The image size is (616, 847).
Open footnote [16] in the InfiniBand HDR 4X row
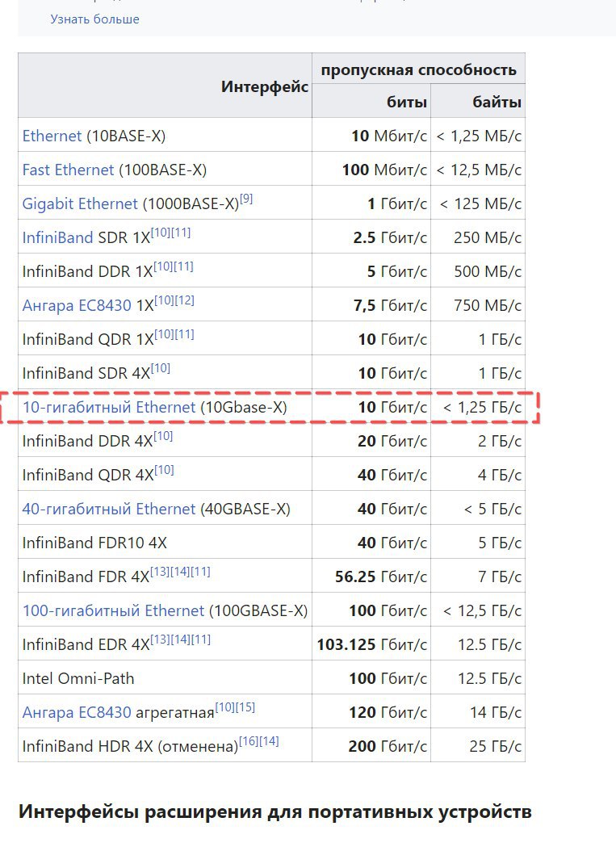[249, 741]
